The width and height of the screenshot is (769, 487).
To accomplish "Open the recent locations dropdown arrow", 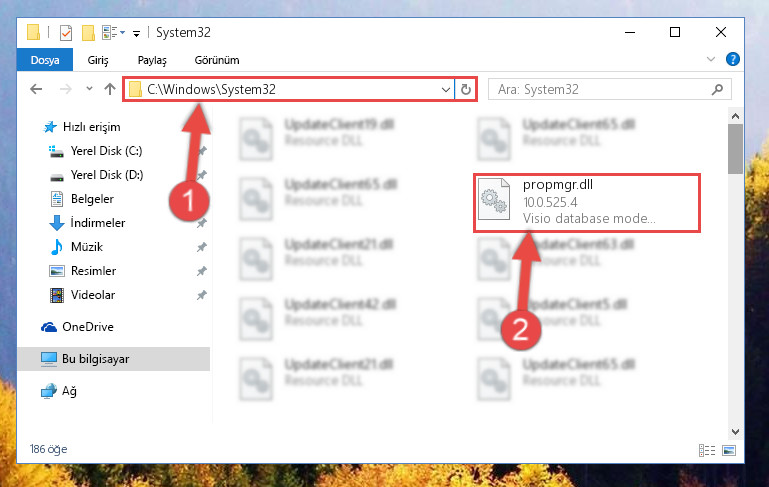I will [89, 89].
